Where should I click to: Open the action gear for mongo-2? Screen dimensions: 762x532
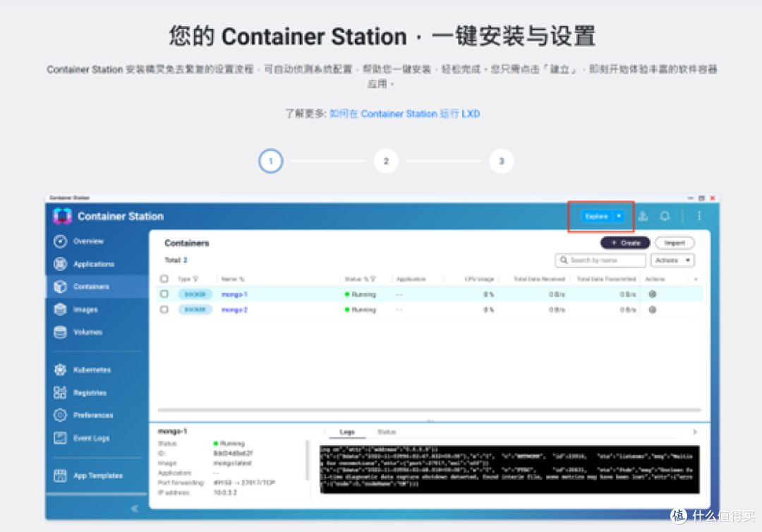653,310
